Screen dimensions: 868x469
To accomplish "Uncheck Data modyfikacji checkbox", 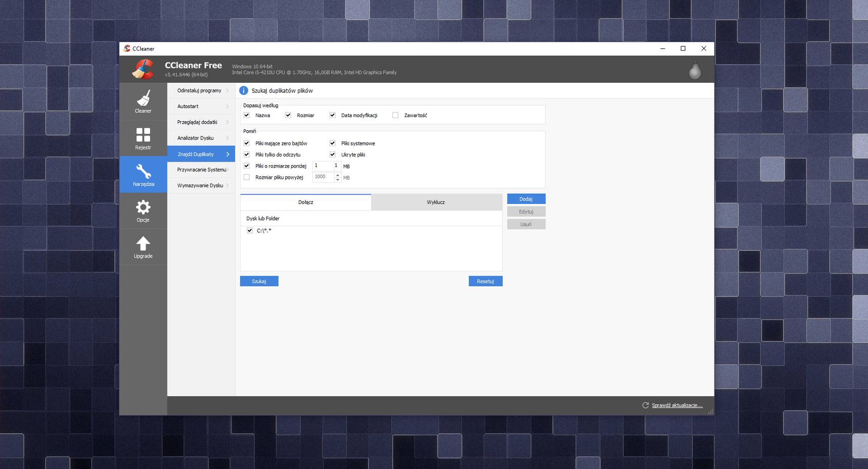I will (x=333, y=115).
